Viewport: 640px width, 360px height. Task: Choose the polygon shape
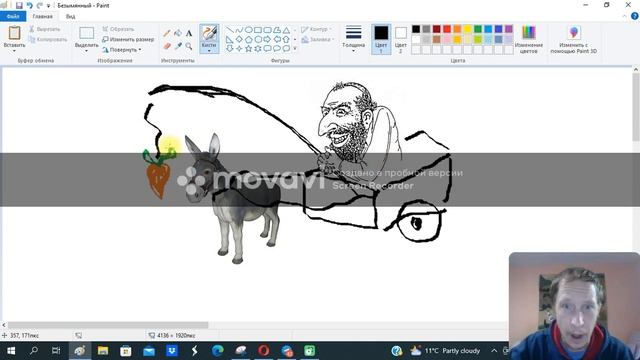[277, 30]
